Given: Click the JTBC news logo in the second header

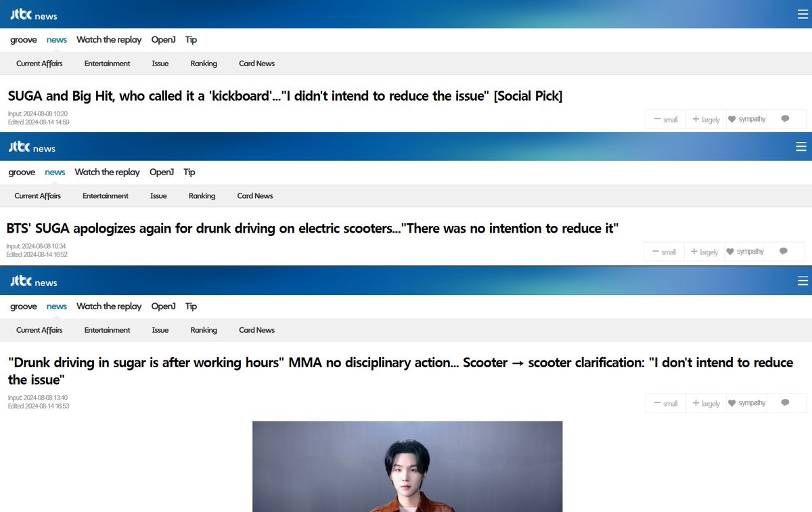Looking at the screenshot, I should point(32,147).
